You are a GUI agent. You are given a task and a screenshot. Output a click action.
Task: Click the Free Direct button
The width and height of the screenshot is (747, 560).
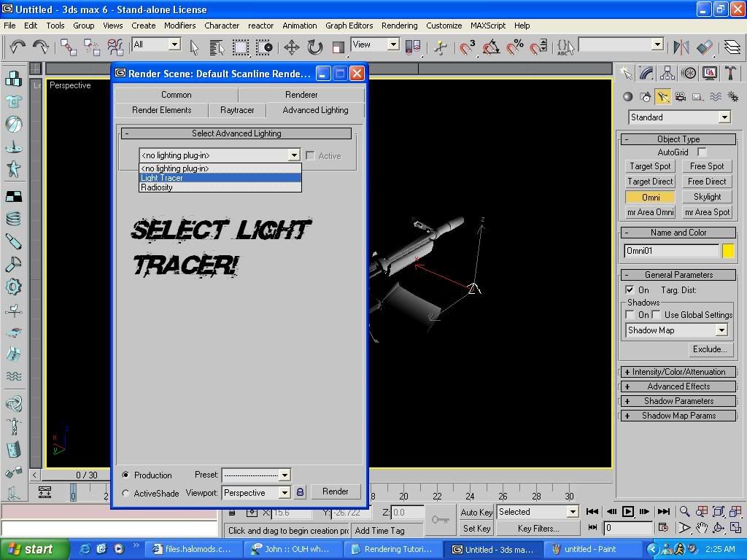coord(707,182)
